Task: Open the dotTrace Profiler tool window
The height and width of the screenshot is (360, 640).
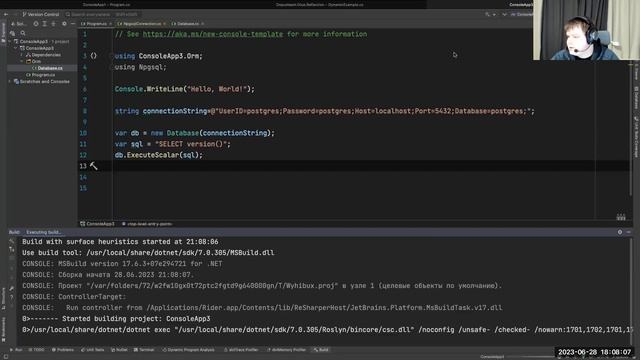Action: (x=241, y=350)
